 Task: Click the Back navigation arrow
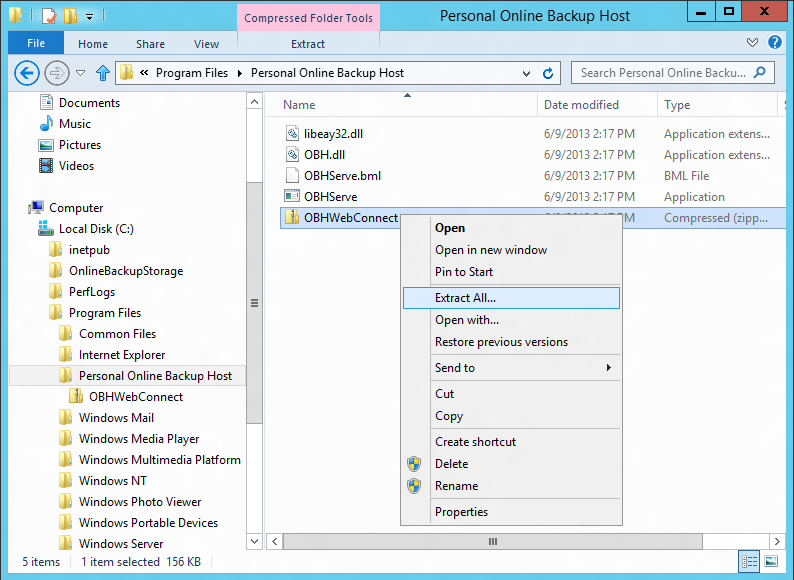(x=26, y=73)
